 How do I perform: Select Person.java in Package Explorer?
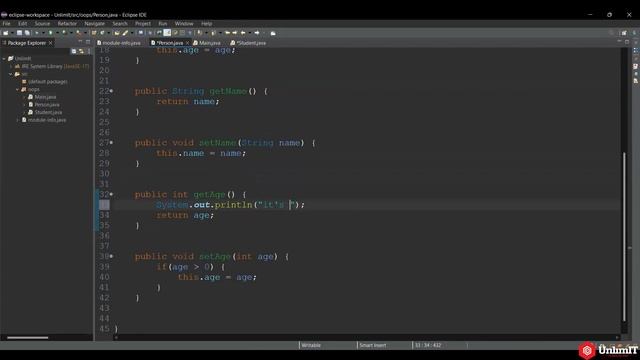[x=47, y=105]
